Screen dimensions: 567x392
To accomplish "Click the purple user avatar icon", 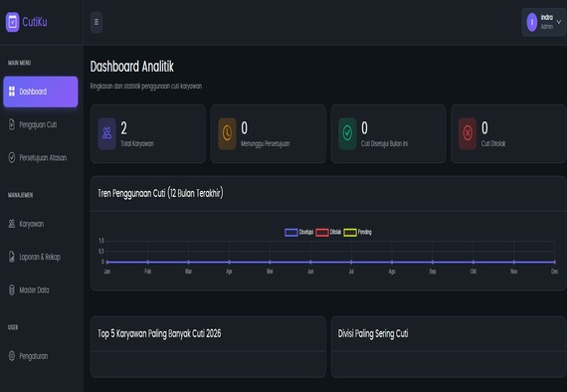I will coord(532,22).
